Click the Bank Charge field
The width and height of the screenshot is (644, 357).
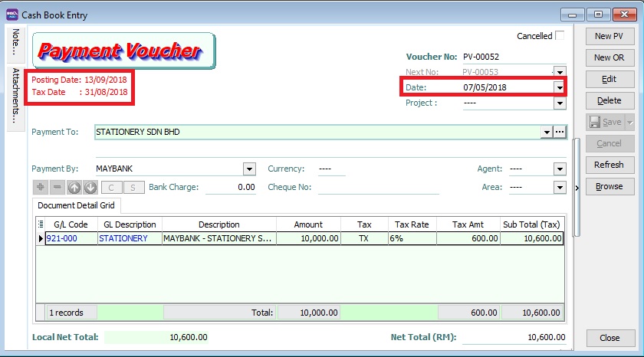pyautogui.click(x=231, y=187)
